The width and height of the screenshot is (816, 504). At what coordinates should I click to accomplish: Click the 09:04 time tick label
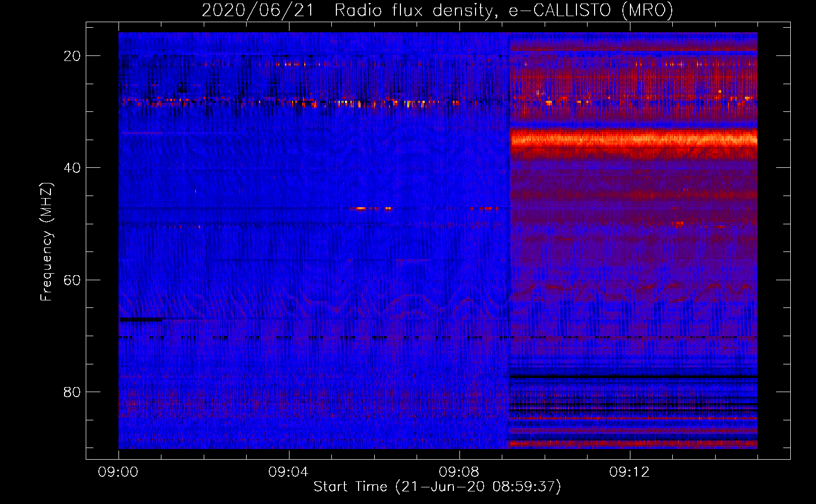coord(288,472)
